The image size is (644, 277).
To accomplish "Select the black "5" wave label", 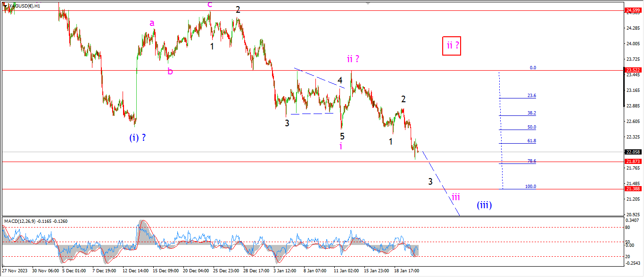I will pos(342,136).
